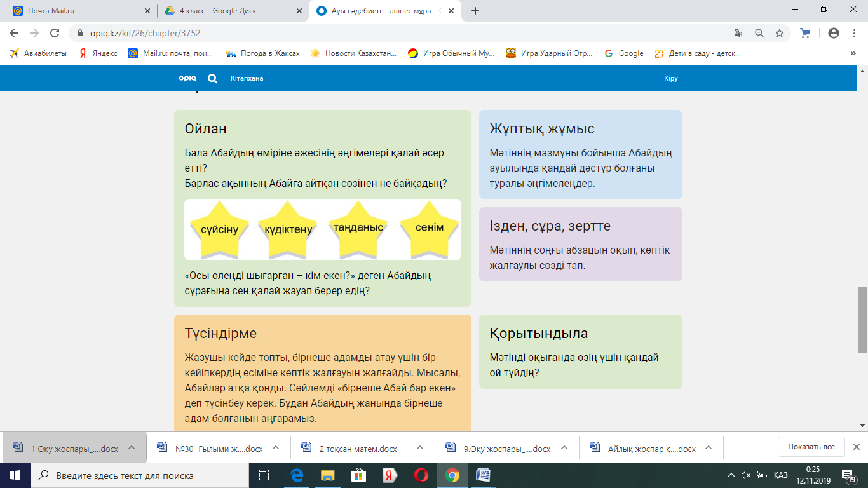The image size is (868, 488).
Task: Show hidden tray icons chevron
Action: tap(731, 475)
